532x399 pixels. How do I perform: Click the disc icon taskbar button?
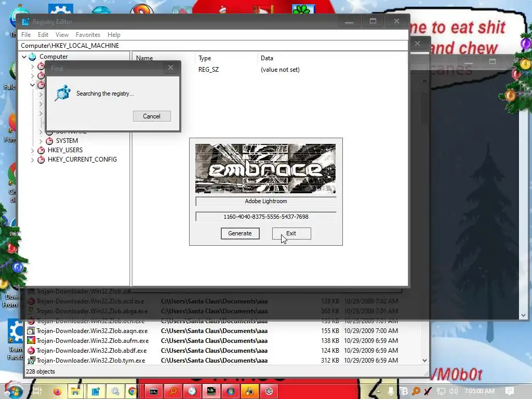pyautogui.click(x=192, y=391)
